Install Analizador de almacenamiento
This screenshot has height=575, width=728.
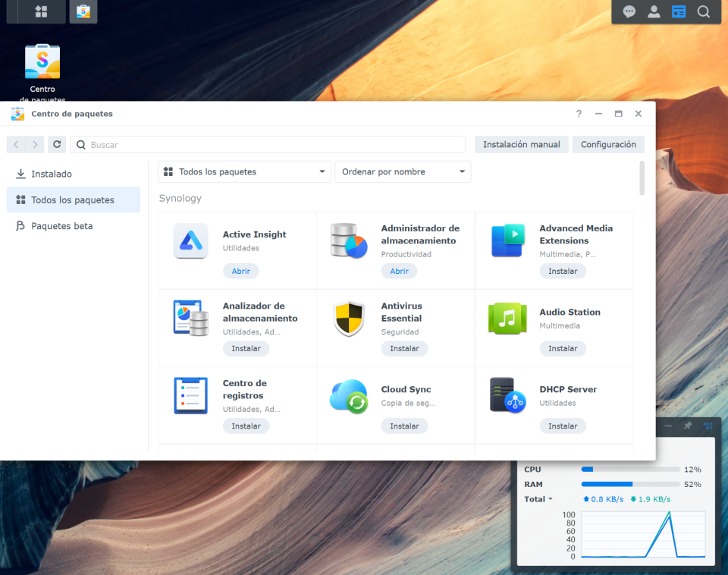[246, 348]
